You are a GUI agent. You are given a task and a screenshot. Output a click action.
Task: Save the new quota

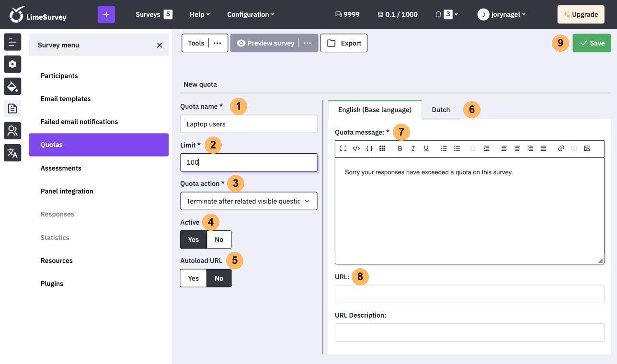[592, 43]
